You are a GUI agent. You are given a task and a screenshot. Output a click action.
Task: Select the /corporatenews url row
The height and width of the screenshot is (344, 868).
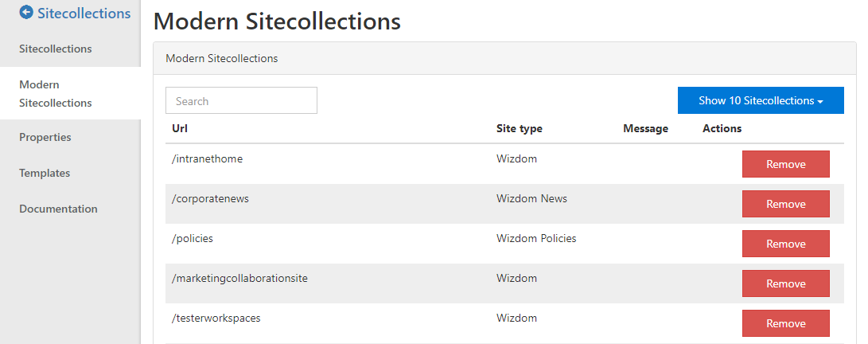[505, 204]
